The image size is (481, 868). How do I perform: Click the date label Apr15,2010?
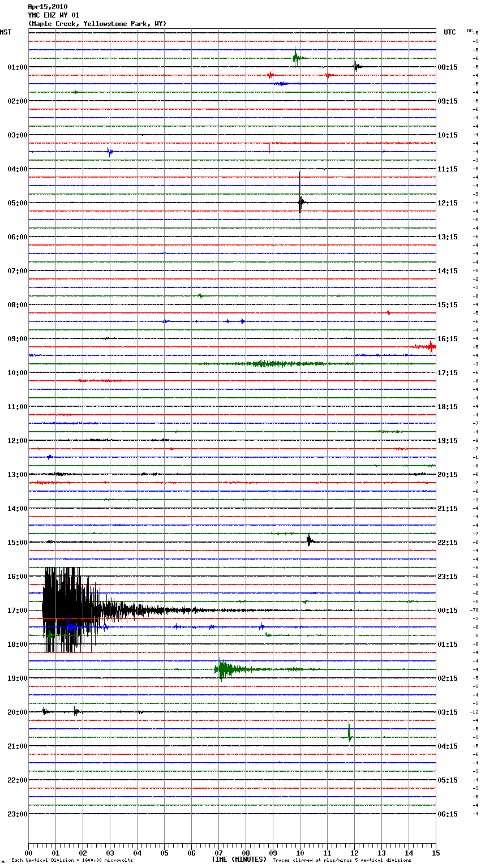(x=48, y=7)
